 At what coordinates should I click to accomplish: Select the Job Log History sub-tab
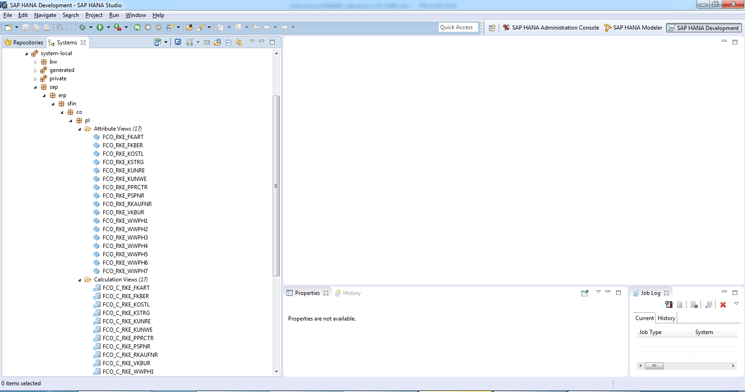666,318
